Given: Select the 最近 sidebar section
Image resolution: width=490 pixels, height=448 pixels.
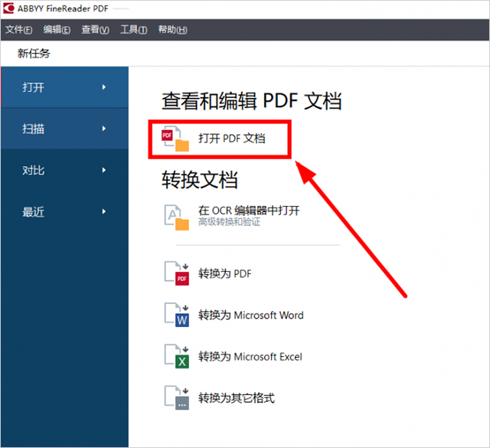Looking at the screenshot, I should click(64, 211).
